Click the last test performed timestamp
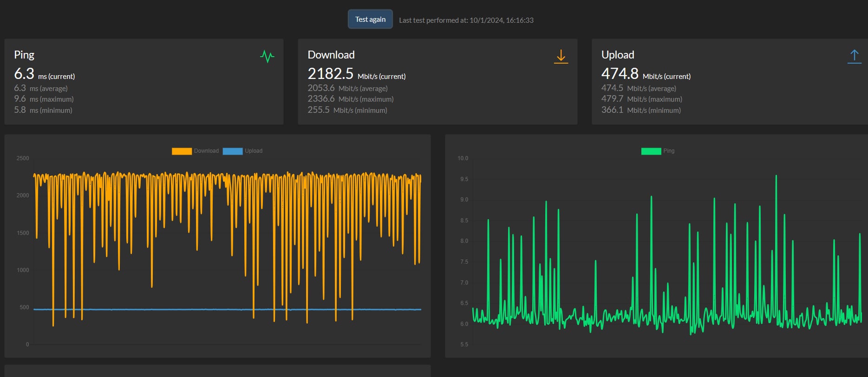 [x=466, y=20]
